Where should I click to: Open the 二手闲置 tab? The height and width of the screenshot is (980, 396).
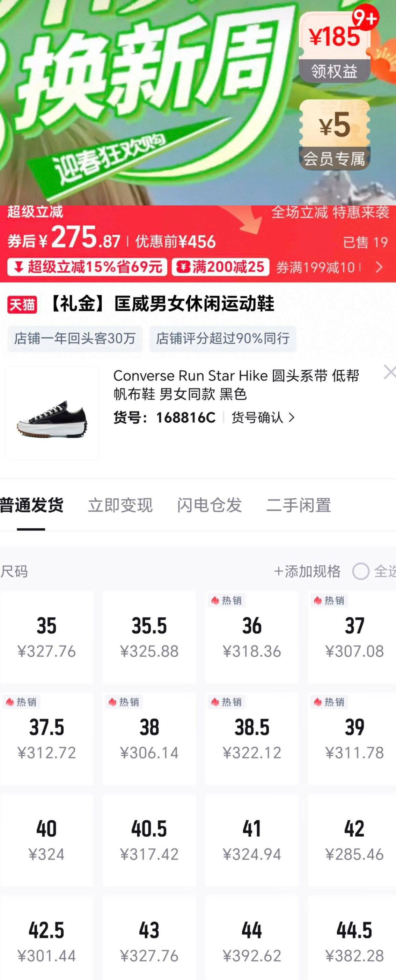[x=299, y=505]
